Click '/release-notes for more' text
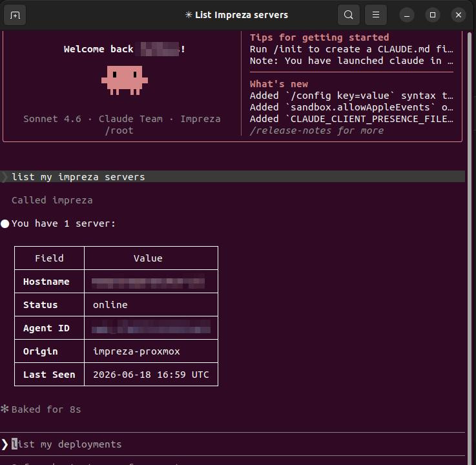476x465 pixels. coord(316,130)
